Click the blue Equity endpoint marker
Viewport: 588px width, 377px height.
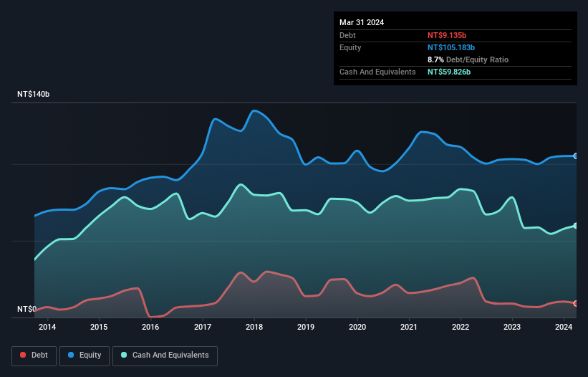tap(576, 156)
